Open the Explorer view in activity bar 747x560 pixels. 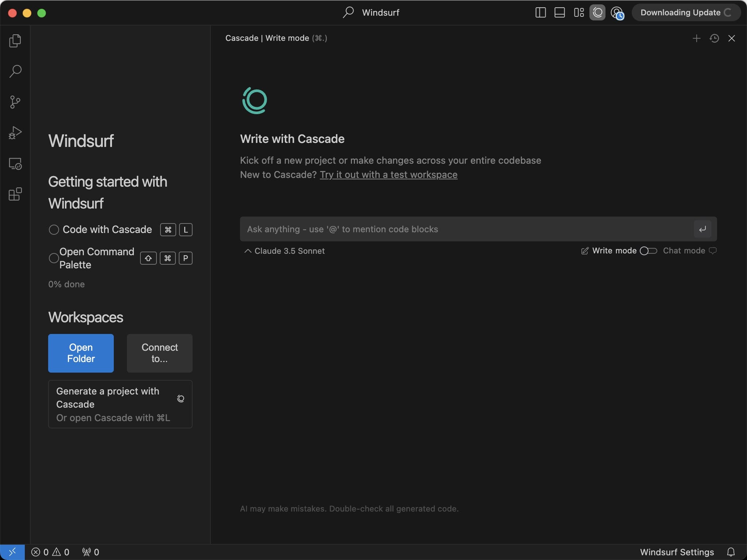15,40
